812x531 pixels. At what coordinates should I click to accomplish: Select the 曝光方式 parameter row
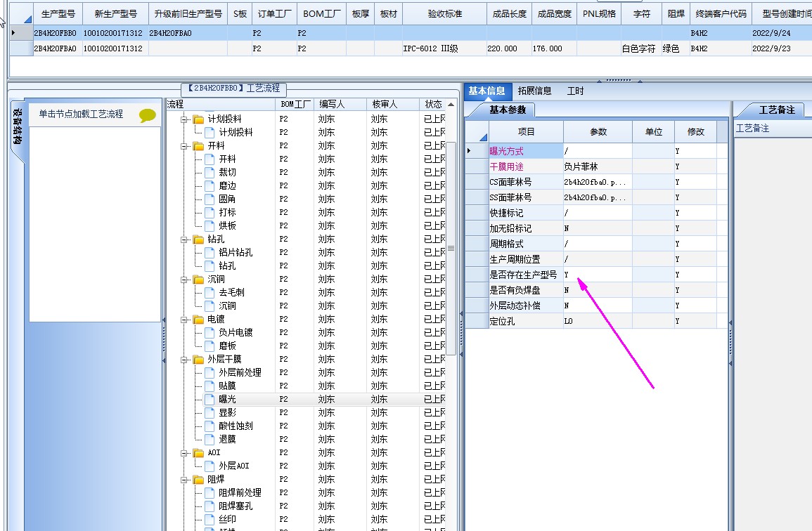point(596,151)
